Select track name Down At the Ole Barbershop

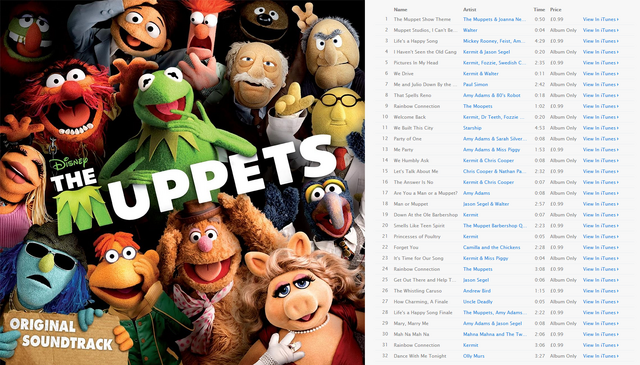[x=425, y=215]
